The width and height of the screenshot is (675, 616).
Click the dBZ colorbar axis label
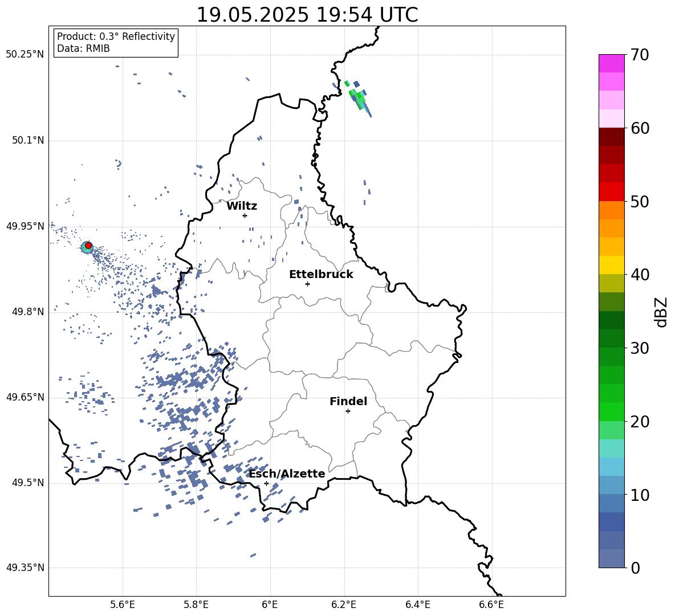(x=661, y=312)
